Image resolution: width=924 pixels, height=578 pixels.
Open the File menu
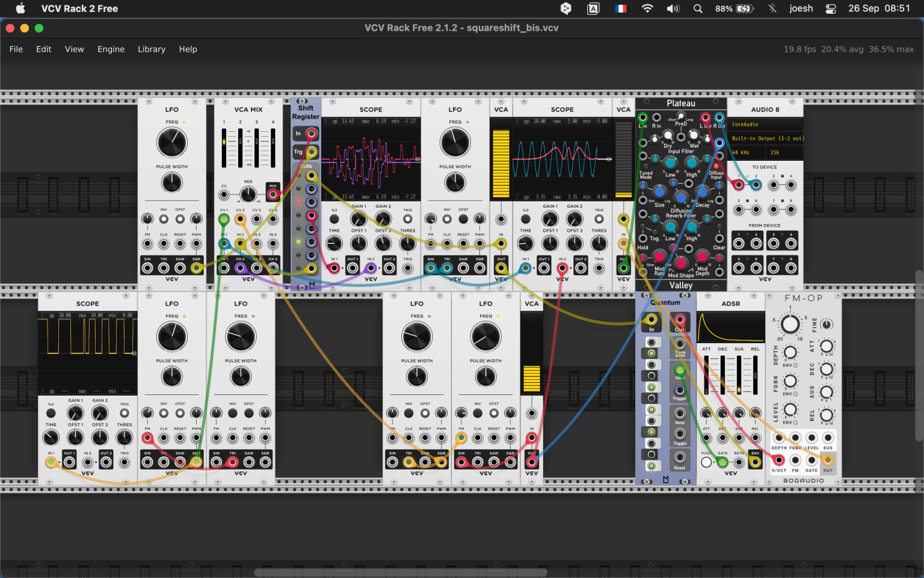tap(16, 49)
